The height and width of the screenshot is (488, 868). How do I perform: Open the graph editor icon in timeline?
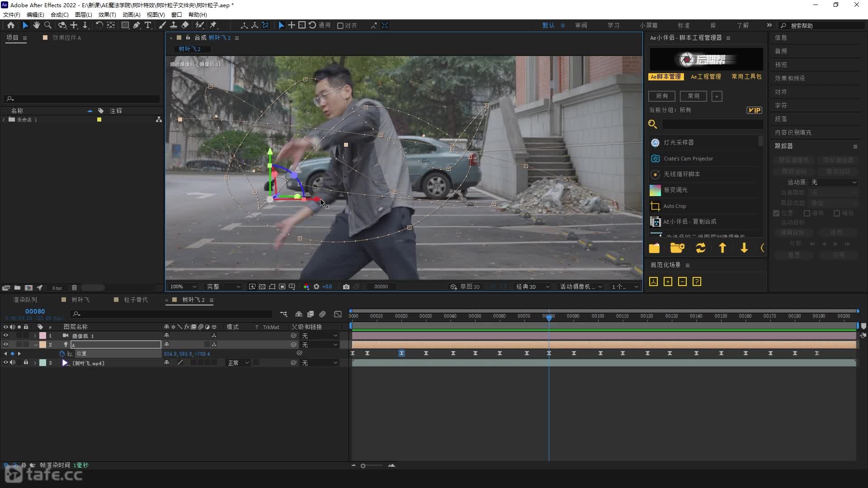[x=338, y=314]
